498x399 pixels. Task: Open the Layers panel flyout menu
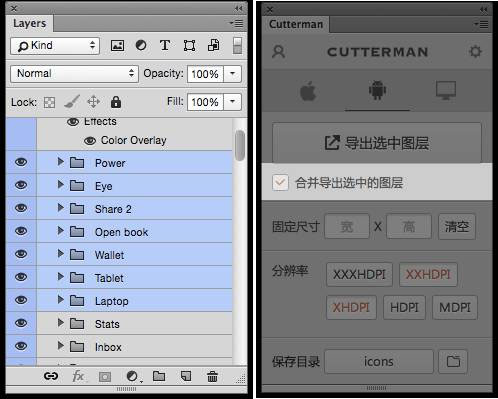click(x=236, y=23)
